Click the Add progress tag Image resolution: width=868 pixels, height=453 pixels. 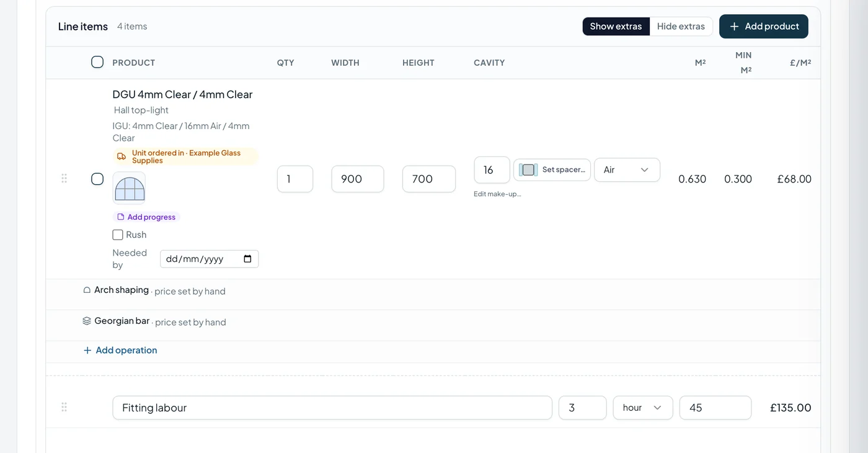click(x=146, y=217)
